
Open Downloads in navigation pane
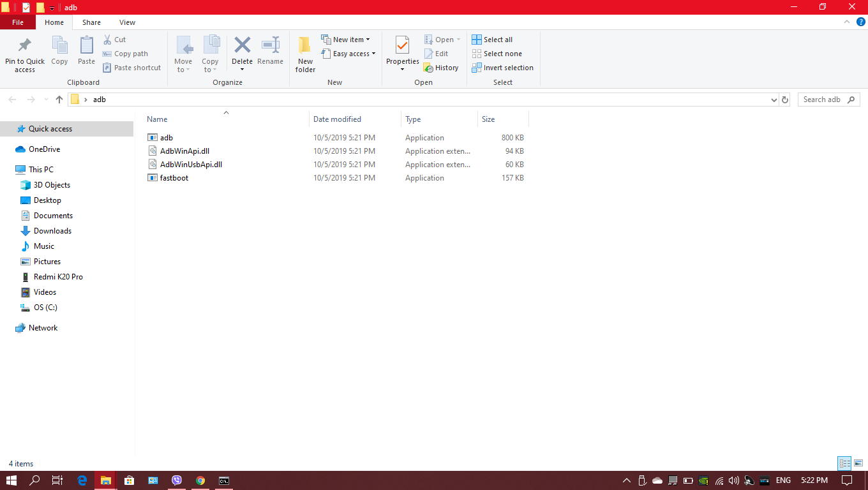pos(52,231)
